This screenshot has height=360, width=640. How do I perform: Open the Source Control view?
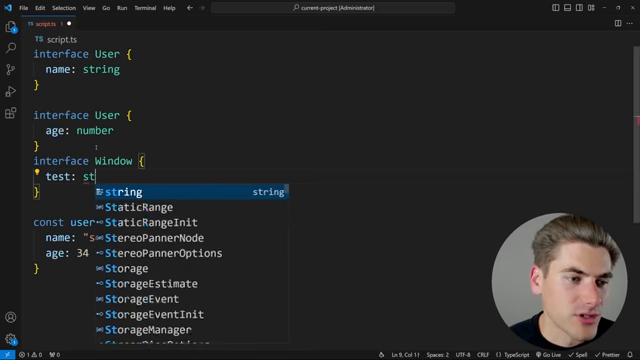click(x=11, y=69)
